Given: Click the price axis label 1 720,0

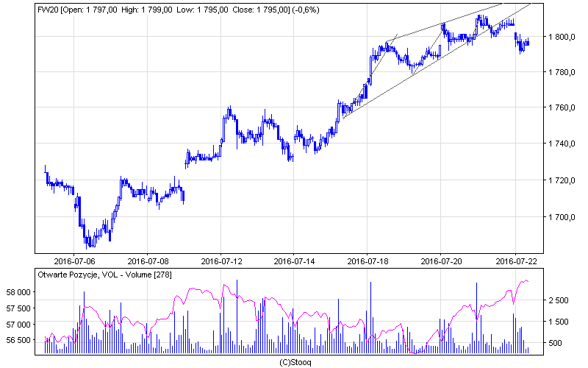Looking at the screenshot, I should 562,180.
